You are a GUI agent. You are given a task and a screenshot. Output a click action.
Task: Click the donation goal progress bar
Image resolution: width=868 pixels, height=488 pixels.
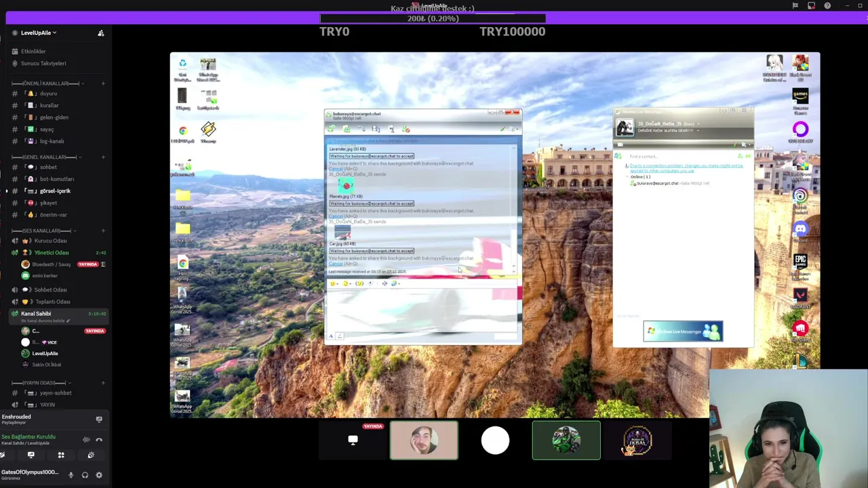point(433,19)
